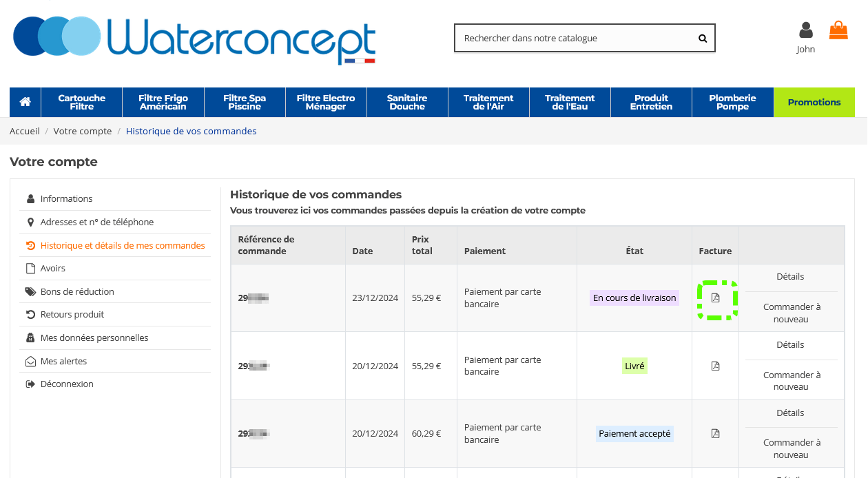Go to Votre compte breadcrumb link
This screenshot has height=478, width=868.
[x=82, y=131]
